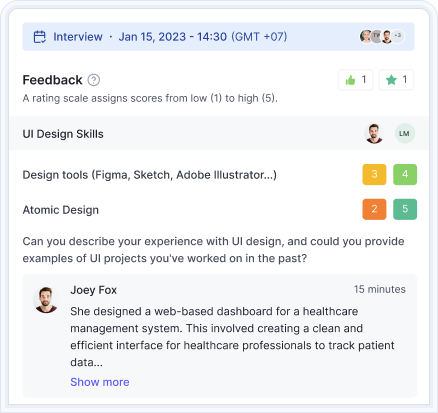Select the LM initials reviewer avatar
The width and height of the screenshot is (438, 413).
pos(405,133)
